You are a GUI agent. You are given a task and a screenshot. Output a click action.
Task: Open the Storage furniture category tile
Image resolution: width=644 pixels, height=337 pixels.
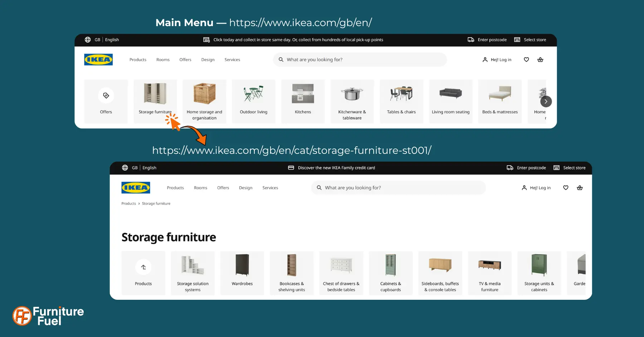tap(155, 102)
